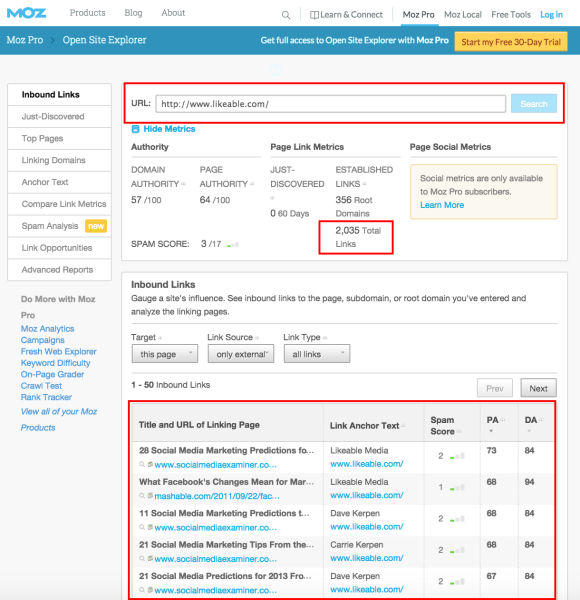Open the Products menu
This screenshot has height=600, width=580.
click(87, 13)
